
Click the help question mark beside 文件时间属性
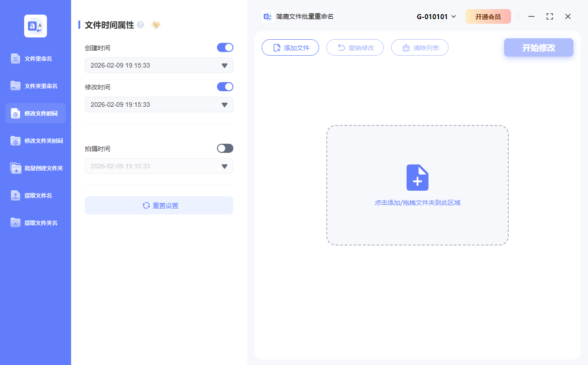[x=140, y=25]
